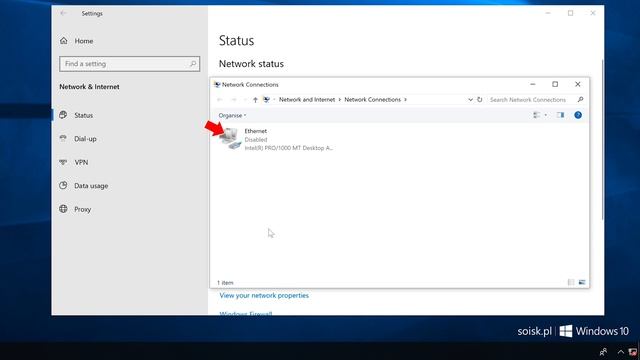The image size is (640, 360).
Task: Click the explorer Forward navigation arrow
Action: coord(234,100)
